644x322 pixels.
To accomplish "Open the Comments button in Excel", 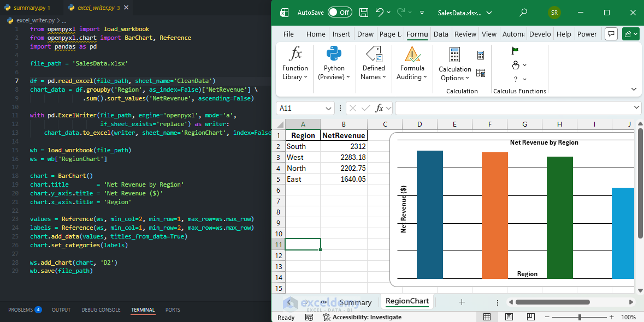I will tap(612, 34).
